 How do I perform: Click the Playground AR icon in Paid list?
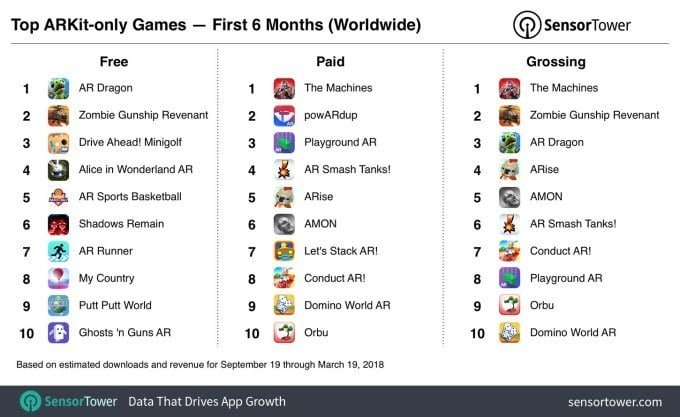pos(284,143)
